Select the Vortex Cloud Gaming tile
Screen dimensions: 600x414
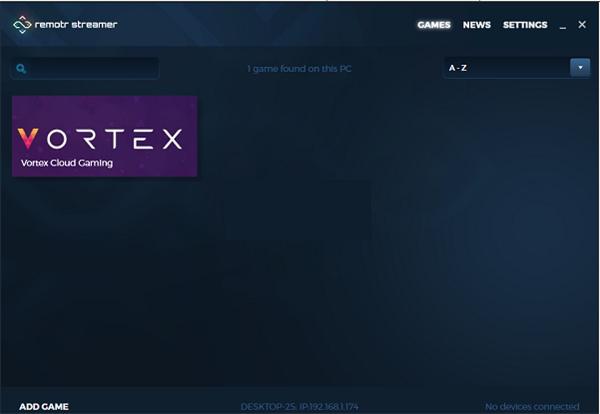104,136
